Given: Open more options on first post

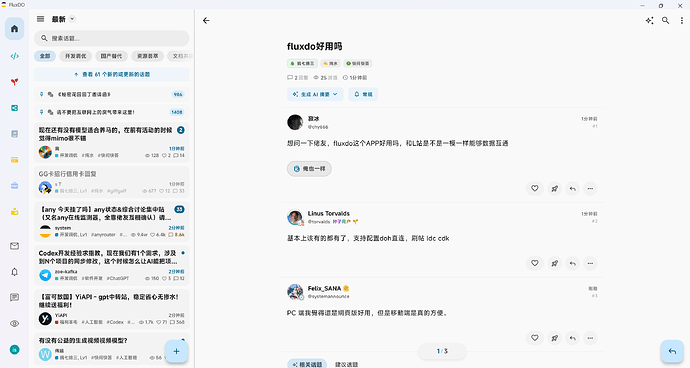Looking at the screenshot, I should pos(590,188).
